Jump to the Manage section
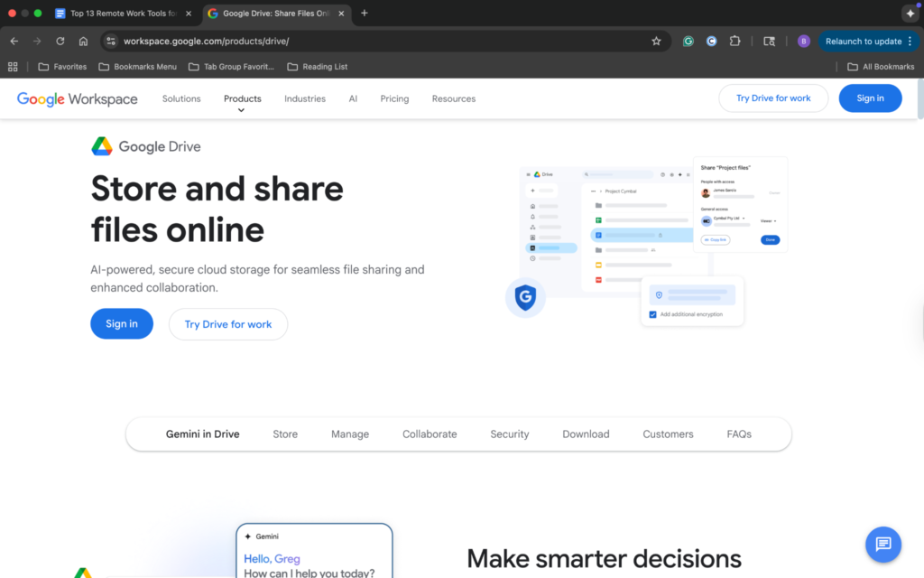This screenshot has width=924, height=578. click(x=350, y=434)
